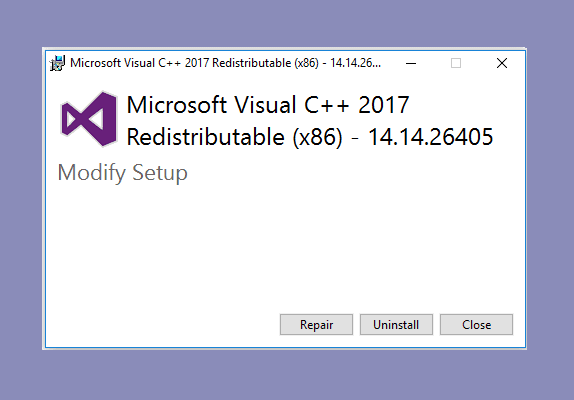Click empty title bar space before minimize
Image resolution: width=574 pixels, height=400 pixels.
click(394, 63)
